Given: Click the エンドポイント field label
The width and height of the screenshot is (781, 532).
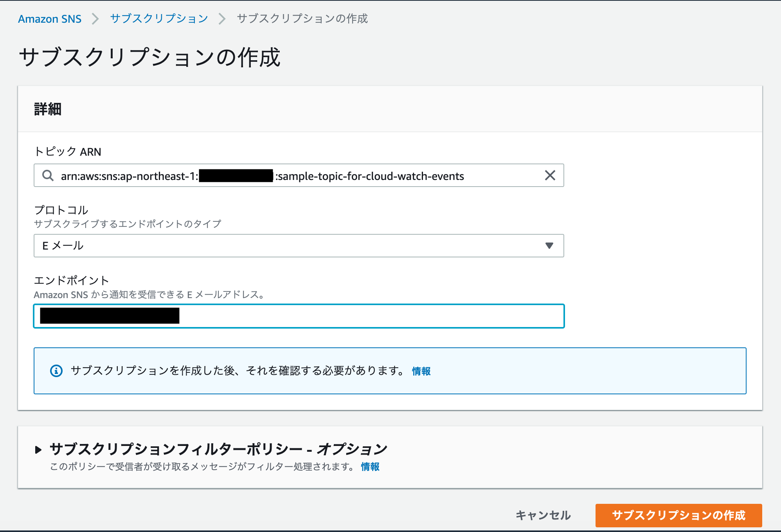Looking at the screenshot, I should pos(71,280).
